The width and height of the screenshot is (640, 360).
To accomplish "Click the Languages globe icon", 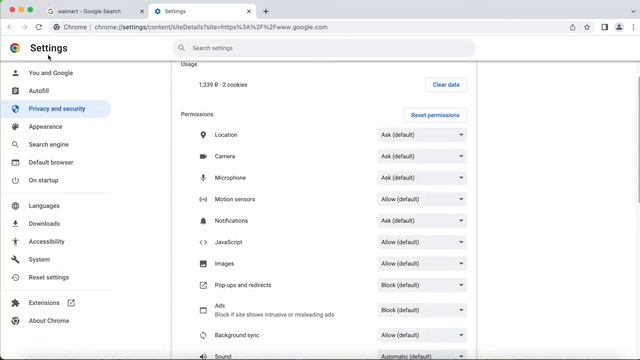I will [16, 206].
